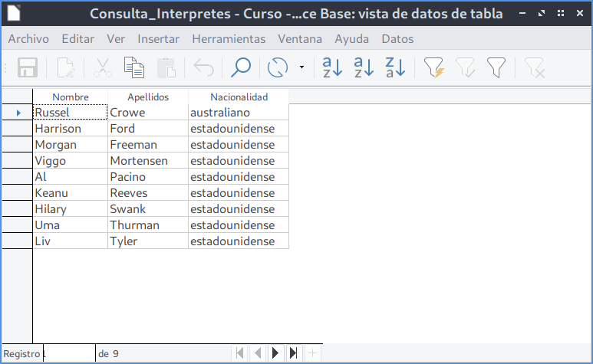Sort descending with the Z-A down arrow
The height and width of the screenshot is (364, 593).
coord(395,68)
